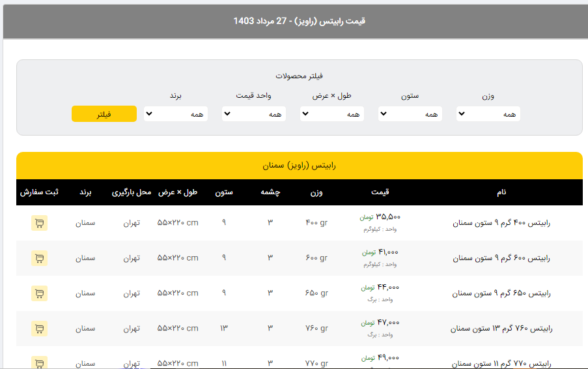Open the وزن filter dropdown
Image resolution: width=588 pixels, height=369 pixels.
pos(488,114)
